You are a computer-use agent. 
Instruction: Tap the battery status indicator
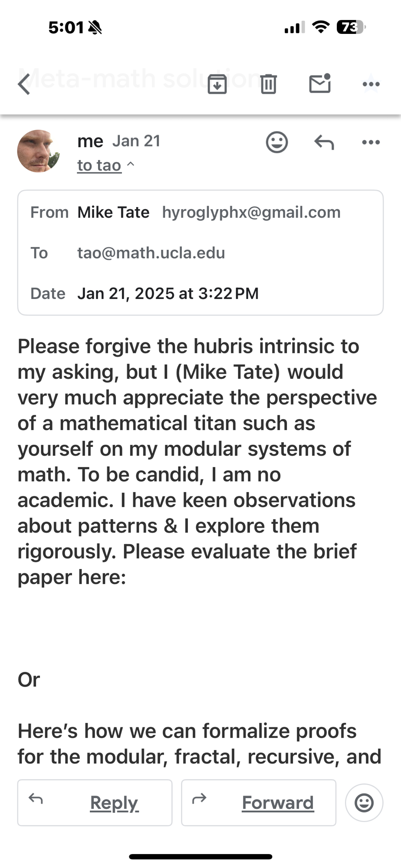[x=351, y=27]
